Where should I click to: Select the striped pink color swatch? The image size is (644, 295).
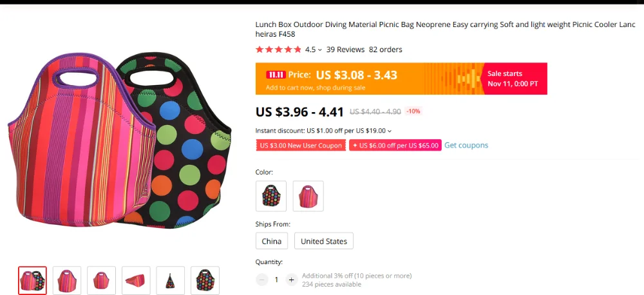(308, 196)
